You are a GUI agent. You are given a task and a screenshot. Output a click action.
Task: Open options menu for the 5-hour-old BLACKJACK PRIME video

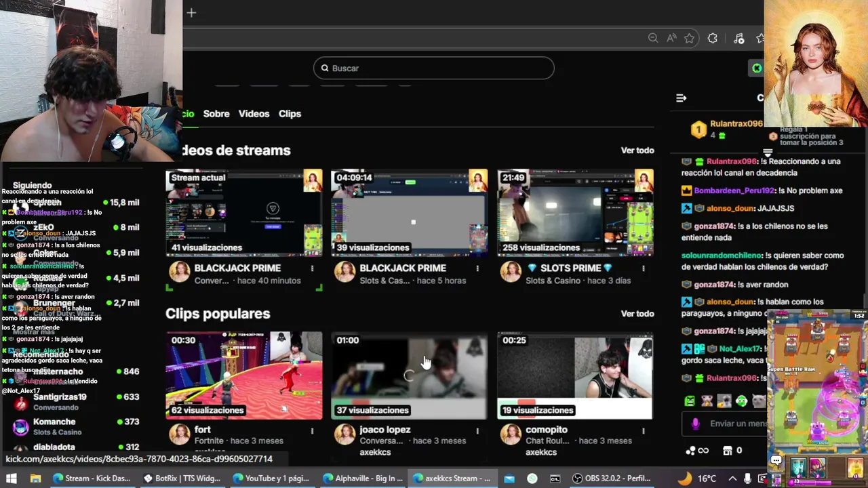click(x=477, y=268)
